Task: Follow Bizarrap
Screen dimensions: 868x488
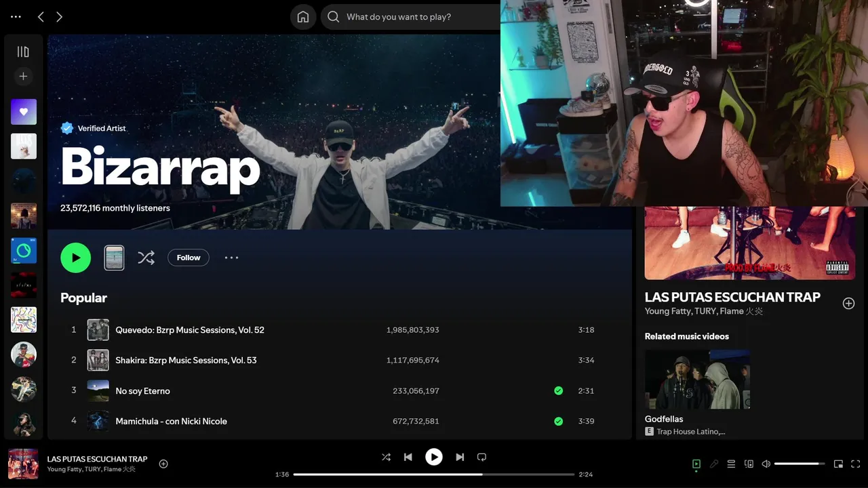Action: tap(189, 258)
